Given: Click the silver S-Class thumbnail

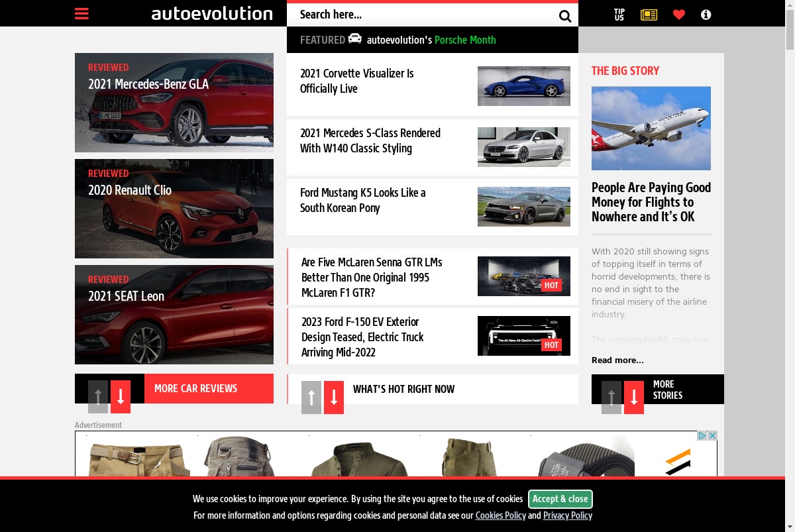Looking at the screenshot, I should pyautogui.click(x=524, y=146).
